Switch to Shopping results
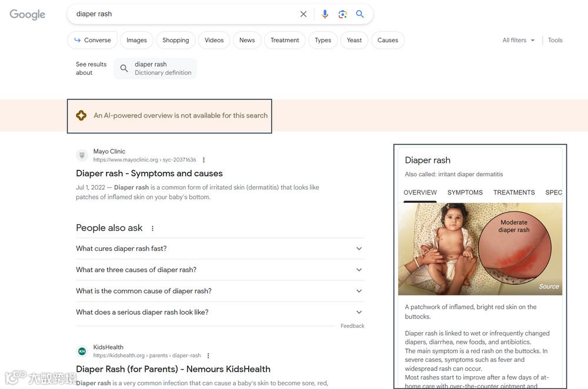Viewport: 588px width, 389px height. click(x=175, y=40)
